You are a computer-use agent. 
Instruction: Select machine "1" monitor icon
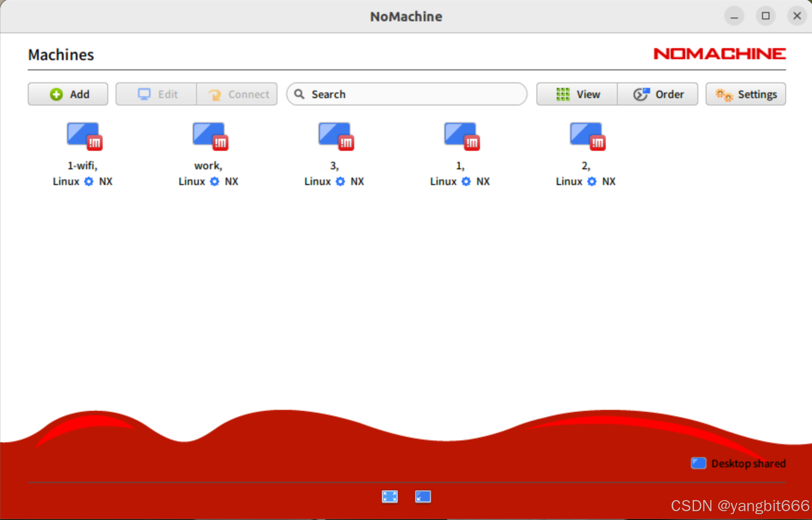[x=461, y=136]
